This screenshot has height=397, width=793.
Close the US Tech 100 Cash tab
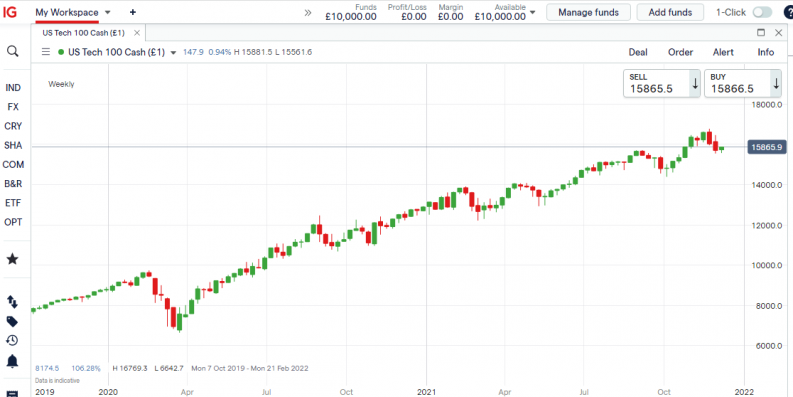137,33
